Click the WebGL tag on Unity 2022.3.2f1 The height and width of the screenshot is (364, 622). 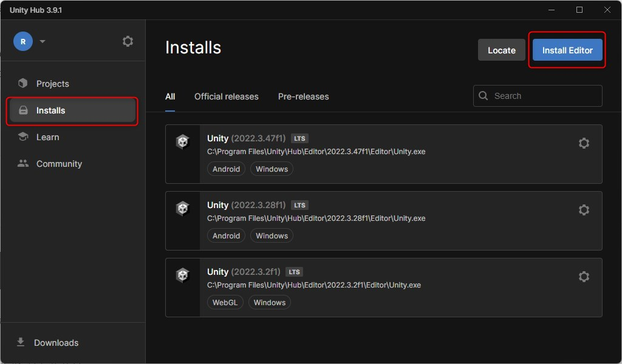coord(225,302)
